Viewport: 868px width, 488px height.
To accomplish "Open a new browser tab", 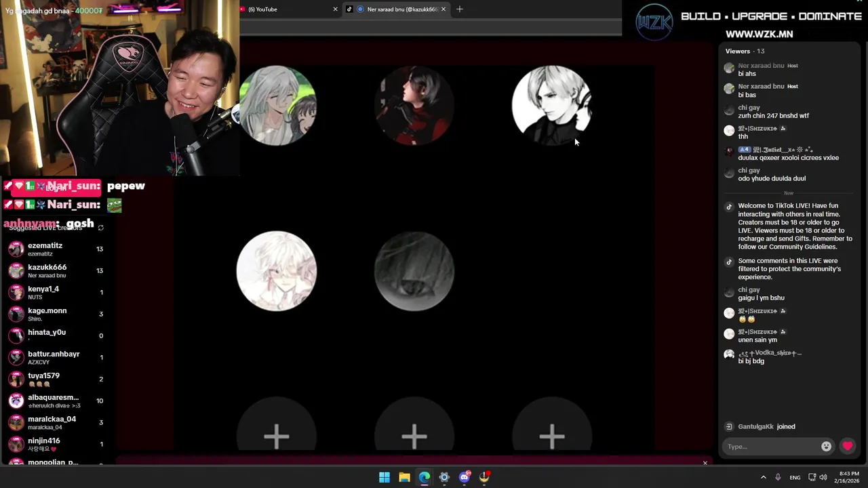I will pyautogui.click(x=460, y=9).
